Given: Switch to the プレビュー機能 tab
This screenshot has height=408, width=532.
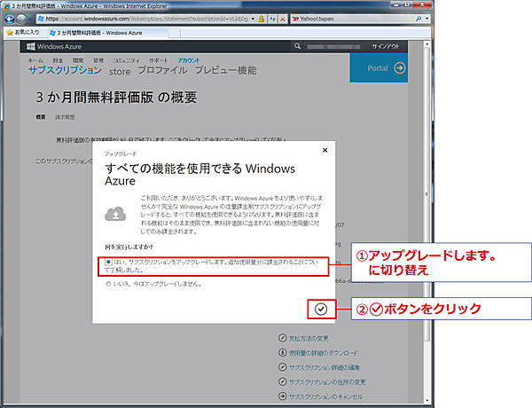Looking at the screenshot, I should click(x=225, y=70).
